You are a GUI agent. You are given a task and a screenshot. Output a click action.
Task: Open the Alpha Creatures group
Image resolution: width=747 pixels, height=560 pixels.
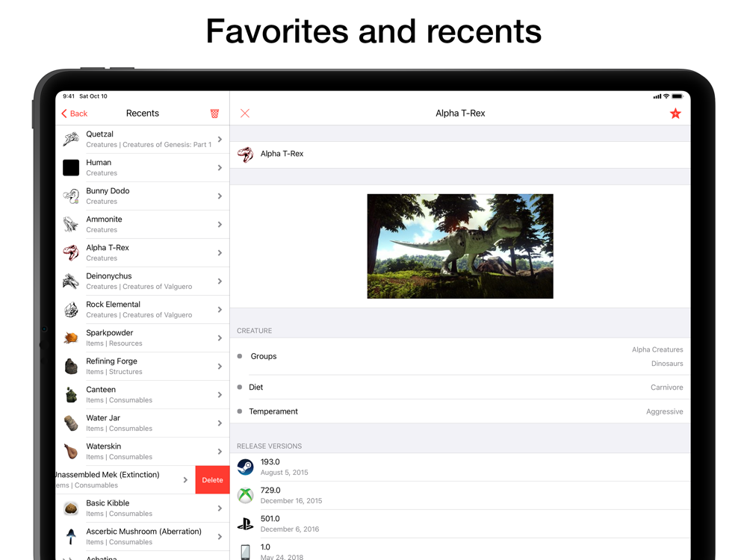tap(657, 349)
